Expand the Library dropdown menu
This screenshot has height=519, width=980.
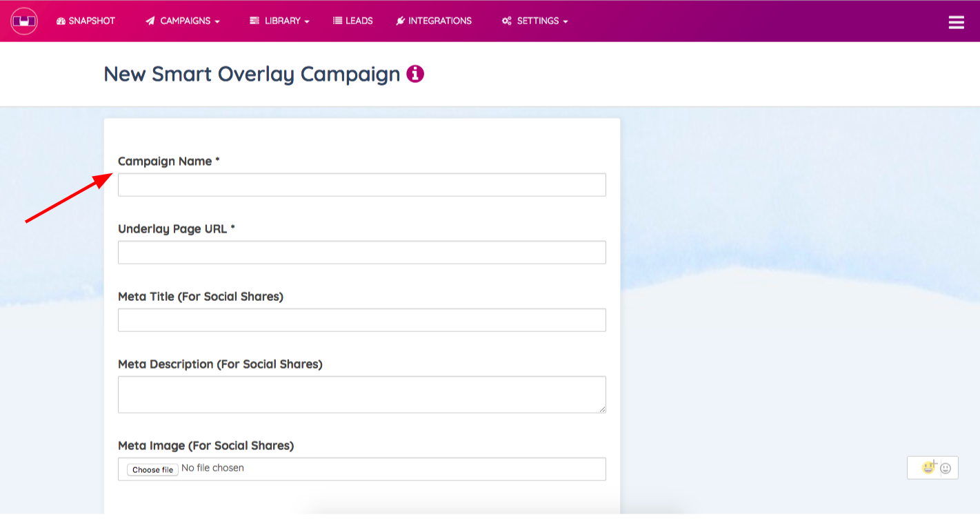tap(279, 21)
